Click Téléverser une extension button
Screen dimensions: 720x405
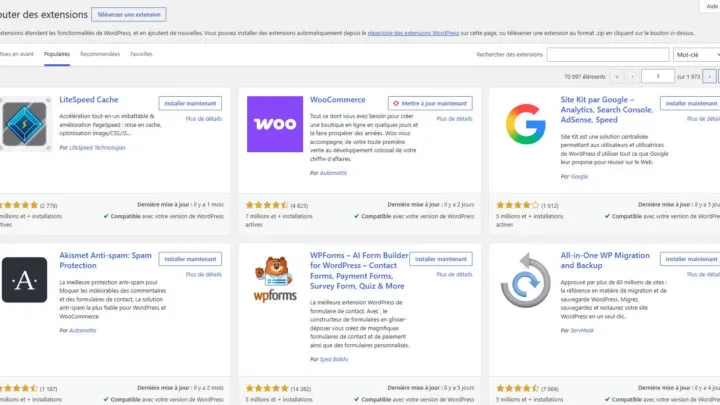tap(129, 15)
